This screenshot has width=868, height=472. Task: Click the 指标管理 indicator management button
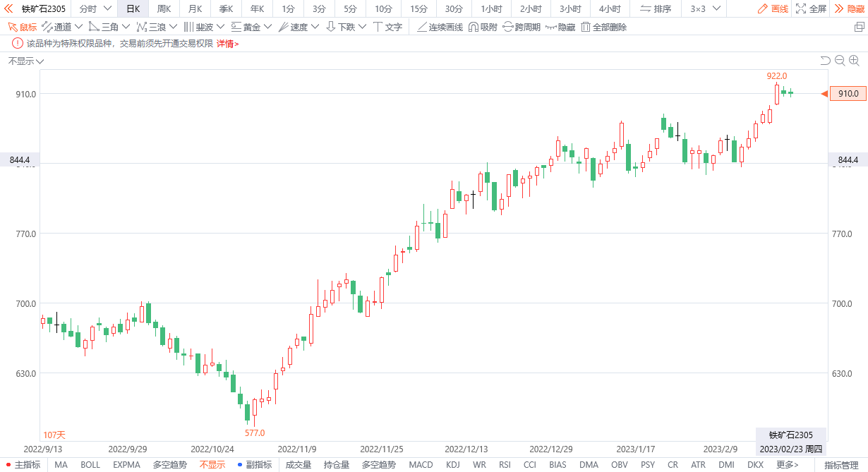point(841,465)
